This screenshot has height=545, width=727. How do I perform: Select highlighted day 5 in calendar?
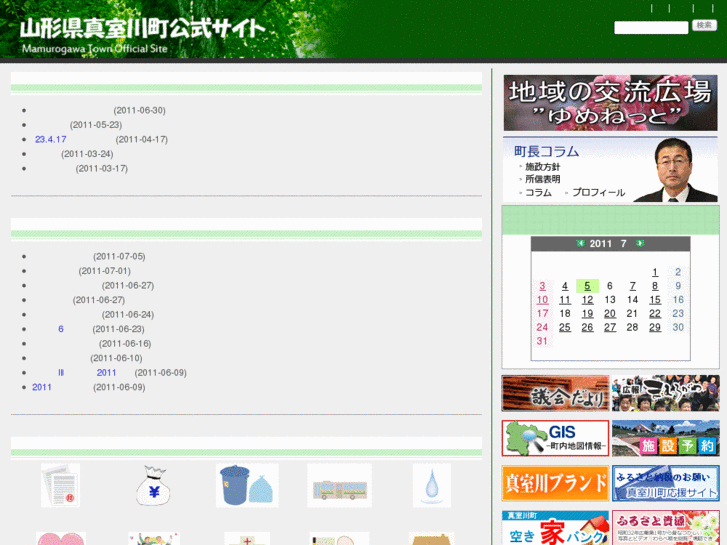(x=587, y=286)
